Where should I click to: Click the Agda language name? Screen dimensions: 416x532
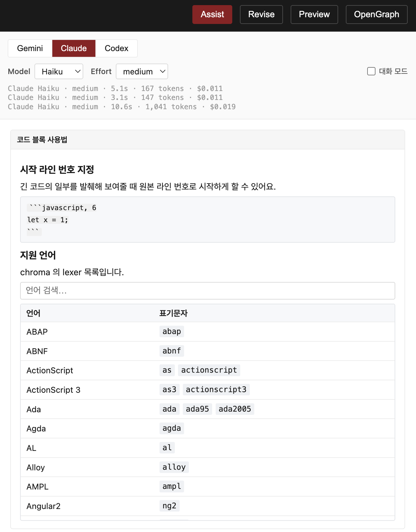pos(36,429)
